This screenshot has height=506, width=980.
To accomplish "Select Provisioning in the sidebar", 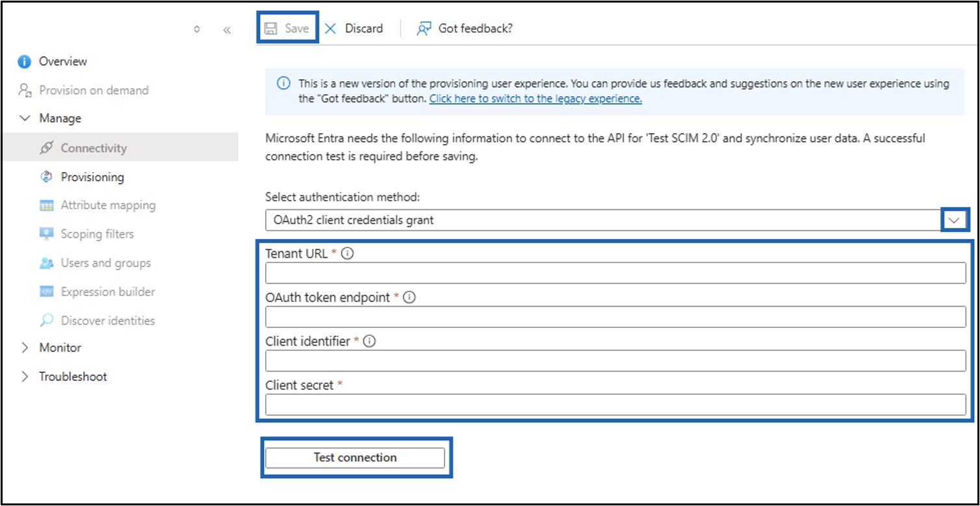I will coord(92,177).
